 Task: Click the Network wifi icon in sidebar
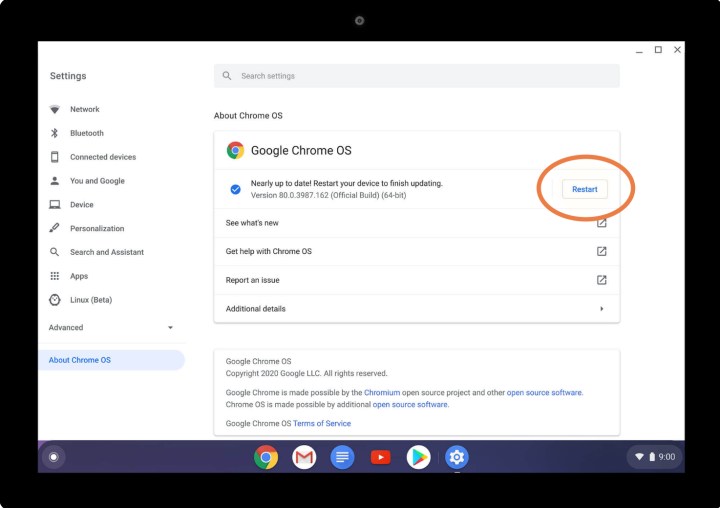[x=55, y=109]
